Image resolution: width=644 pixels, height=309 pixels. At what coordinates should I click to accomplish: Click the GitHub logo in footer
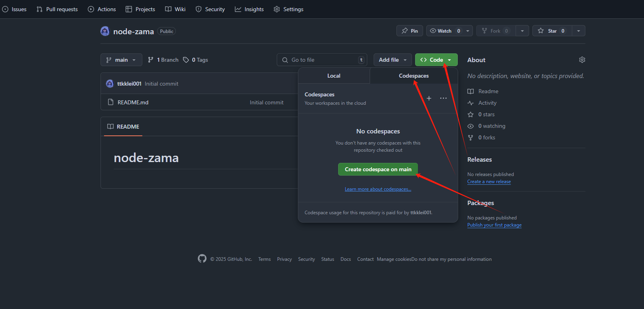202,259
